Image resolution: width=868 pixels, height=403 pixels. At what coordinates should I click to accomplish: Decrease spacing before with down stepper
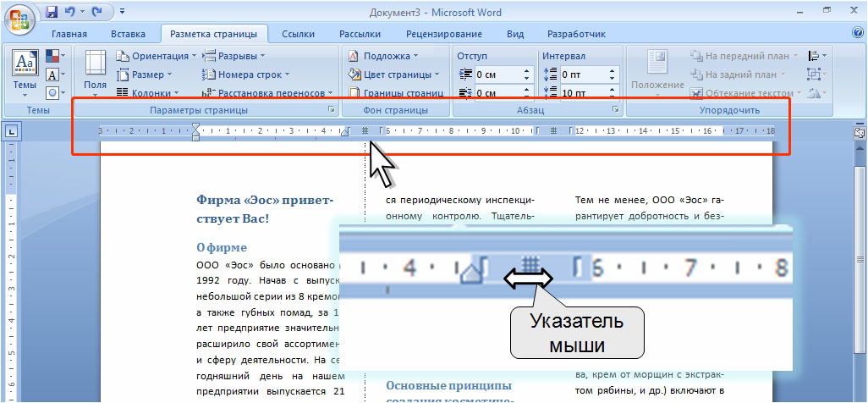coord(613,78)
